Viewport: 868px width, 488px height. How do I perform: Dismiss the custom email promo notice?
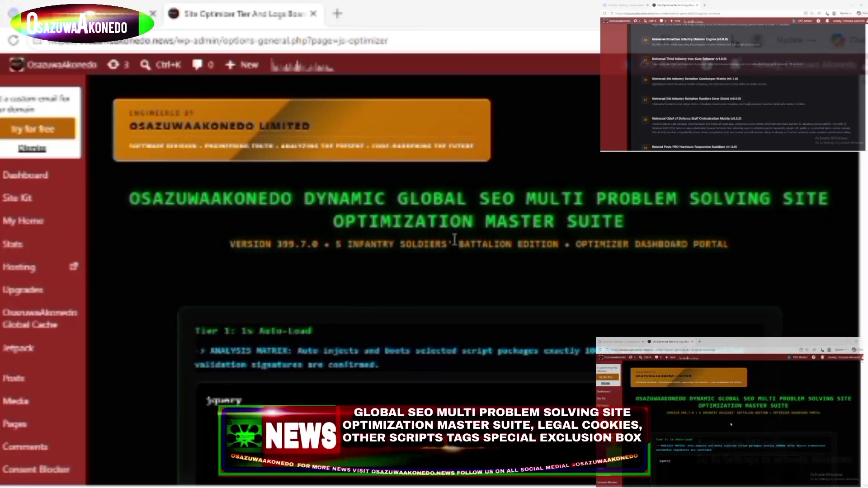32,148
